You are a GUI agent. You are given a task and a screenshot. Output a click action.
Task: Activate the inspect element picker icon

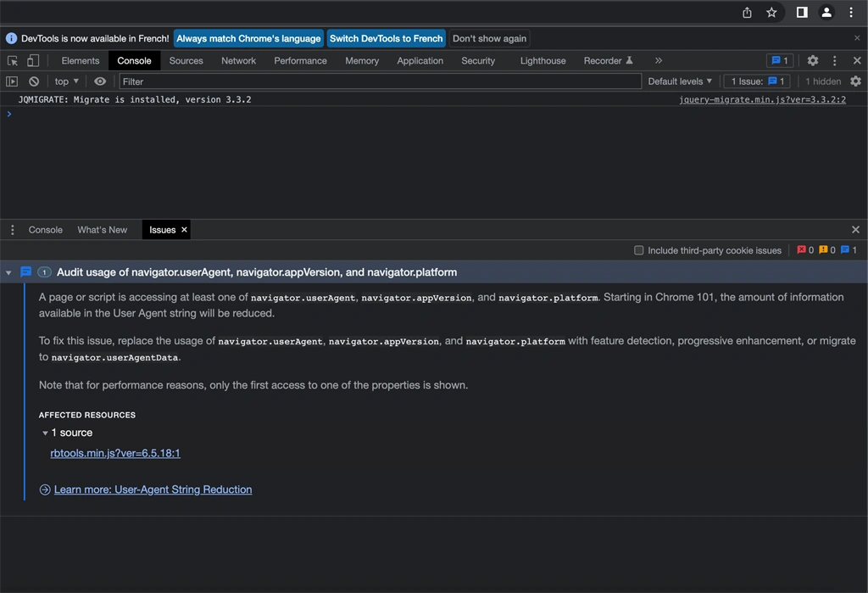click(x=12, y=61)
